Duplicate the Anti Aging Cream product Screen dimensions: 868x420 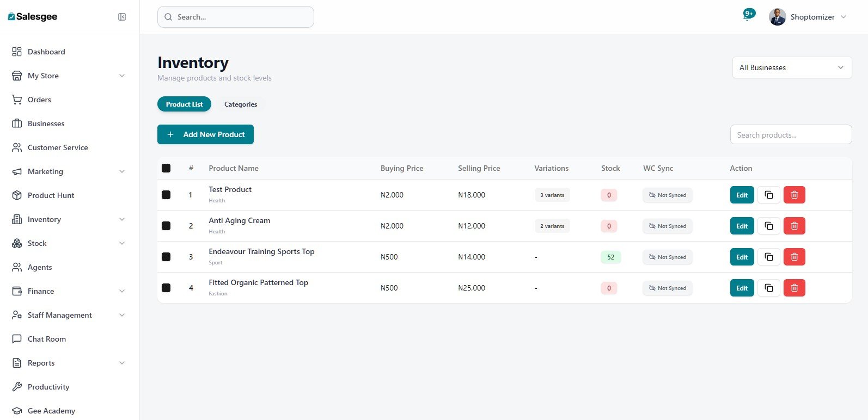[x=769, y=226]
